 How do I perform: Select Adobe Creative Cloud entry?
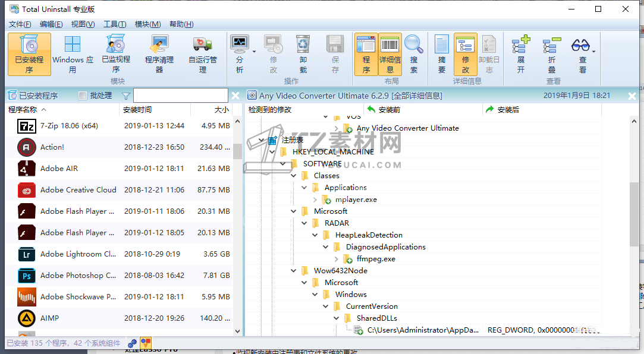point(119,190)
